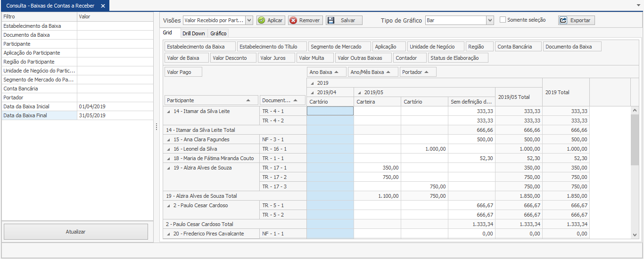Click the Salvar floppy disk icon
The image size is (644, 259).
click(x=331, y=20)
